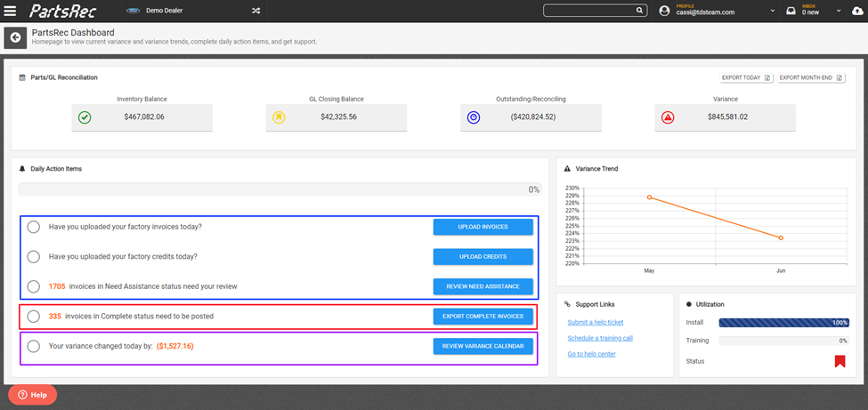Click the back arrow button
The image size is (868, 410).
point(15,37)
